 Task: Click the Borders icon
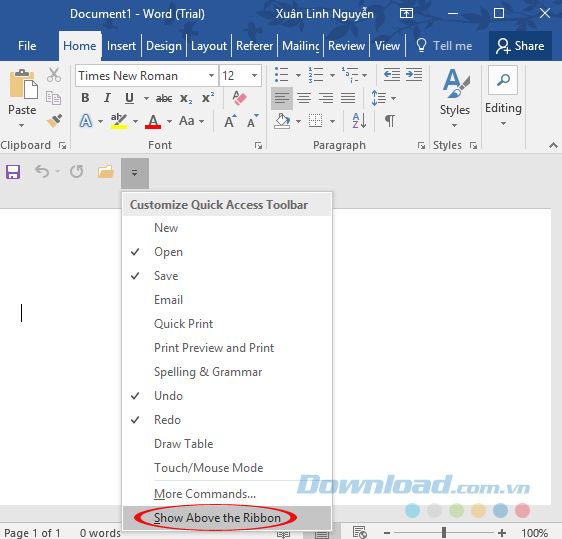pyautogui.click(x=315, y=121)
